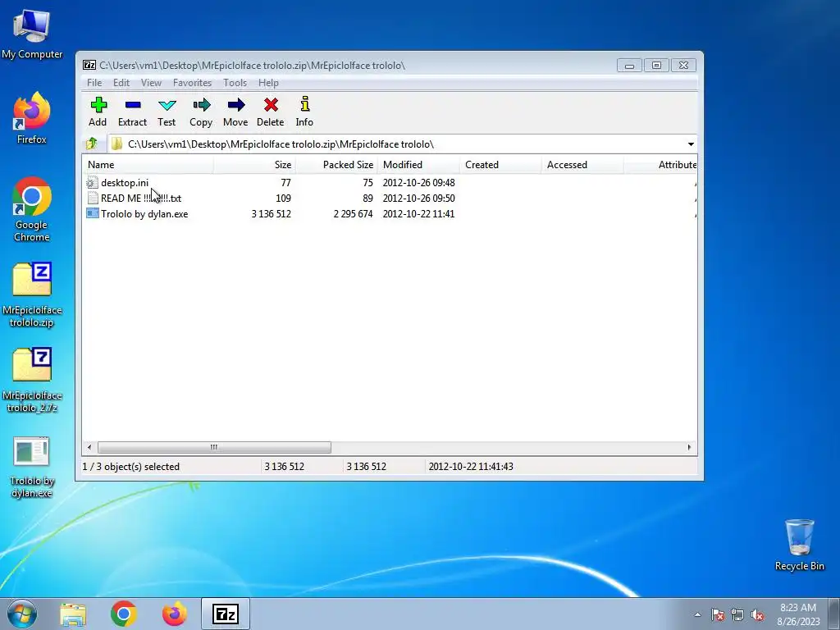Screen dimensions: 840x630
Task: Select the READ ME txt file row
Action: [x=390, y=199]
